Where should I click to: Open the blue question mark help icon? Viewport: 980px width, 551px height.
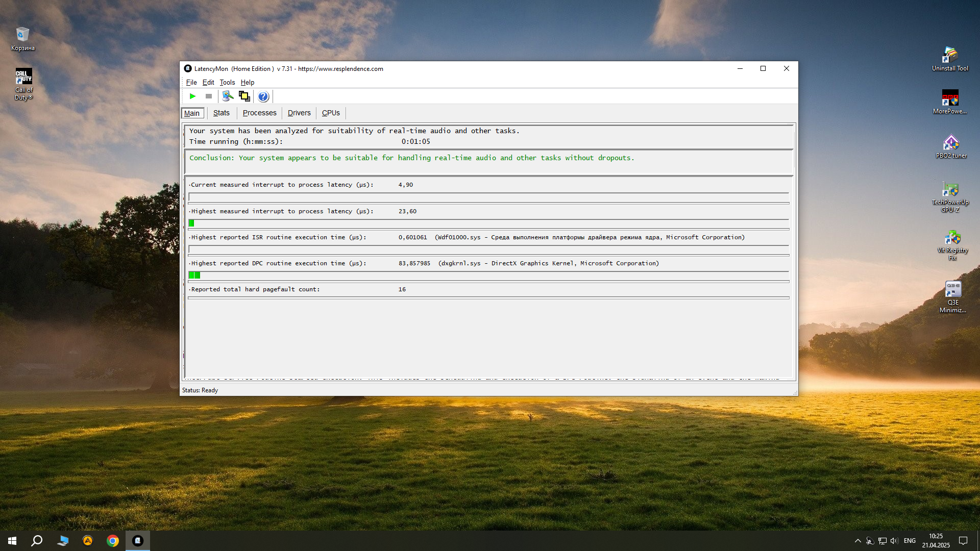[x=263, y=96]
